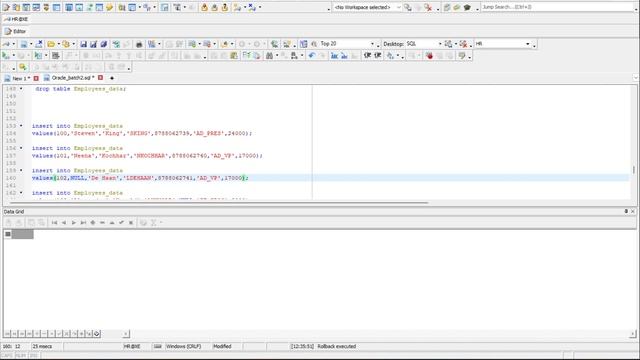Screen dimensions: 640x360
Task: Close the New 1 tab
Action: pyautogui.click(x=36, y=78)
